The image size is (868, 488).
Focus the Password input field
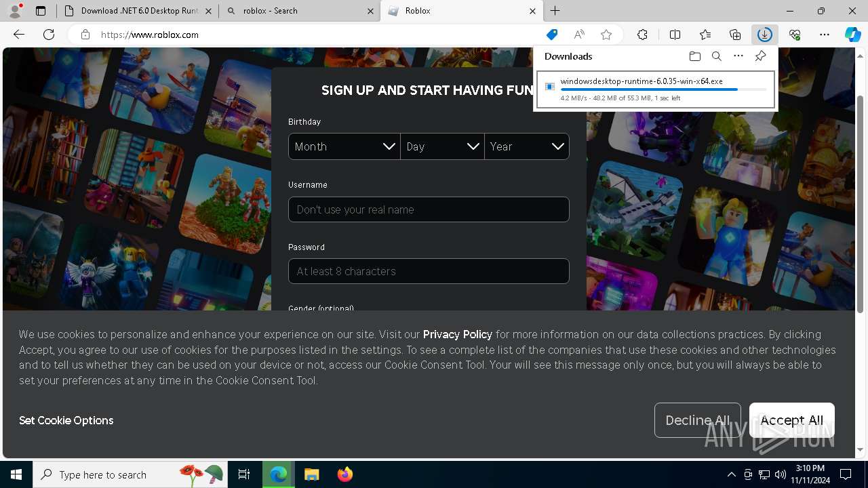click(x=429, y=271)
